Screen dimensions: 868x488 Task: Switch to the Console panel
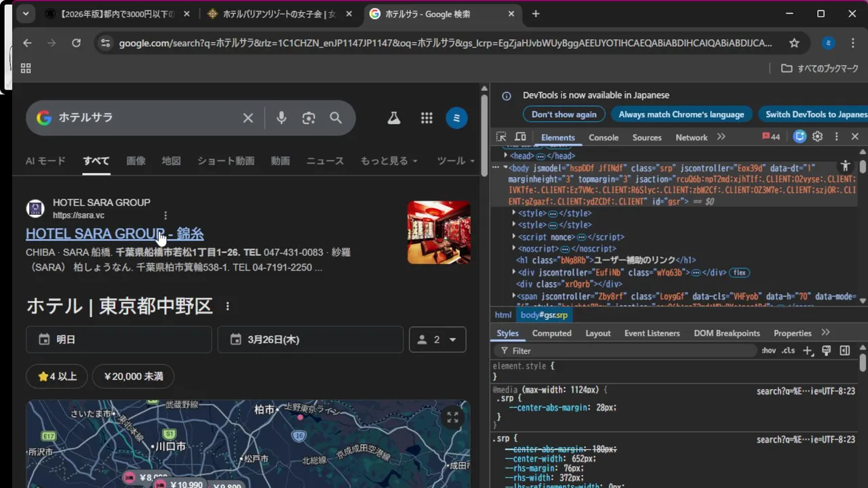coord(604,137)
